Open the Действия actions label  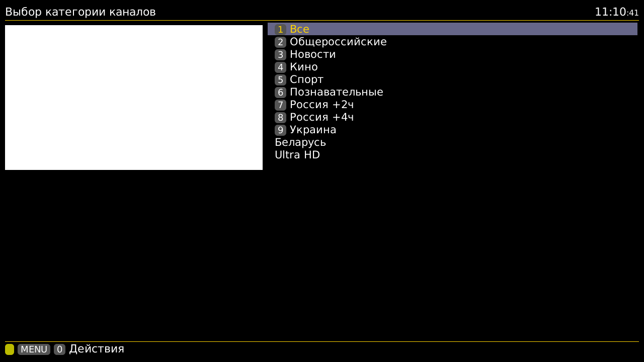click(96, 349)
